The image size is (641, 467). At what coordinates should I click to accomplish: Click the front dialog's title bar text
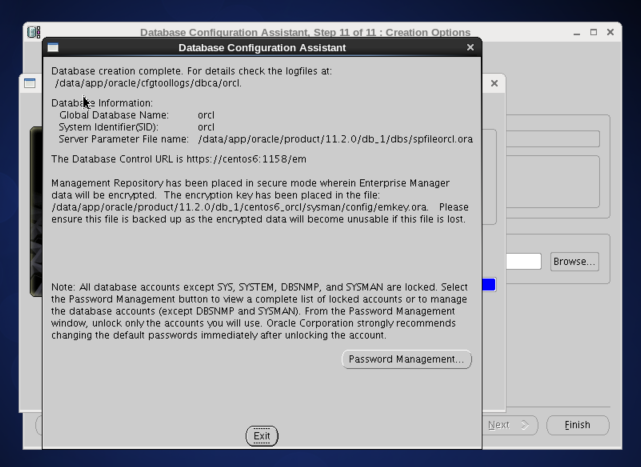coord(262,47)
